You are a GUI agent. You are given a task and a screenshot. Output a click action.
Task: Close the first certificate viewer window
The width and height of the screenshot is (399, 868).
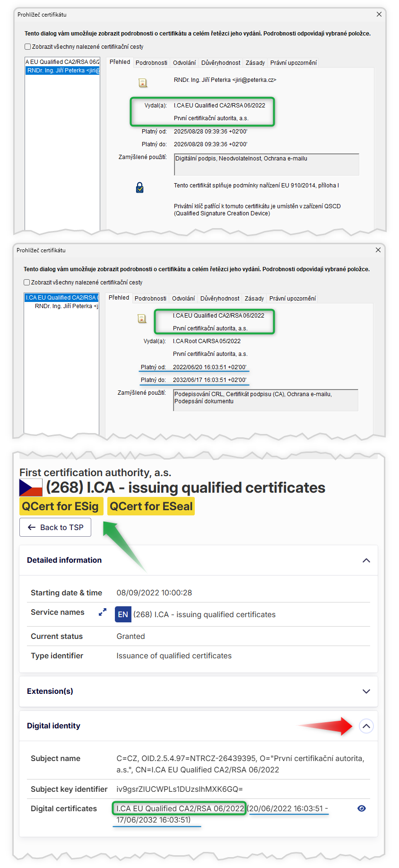379,15
